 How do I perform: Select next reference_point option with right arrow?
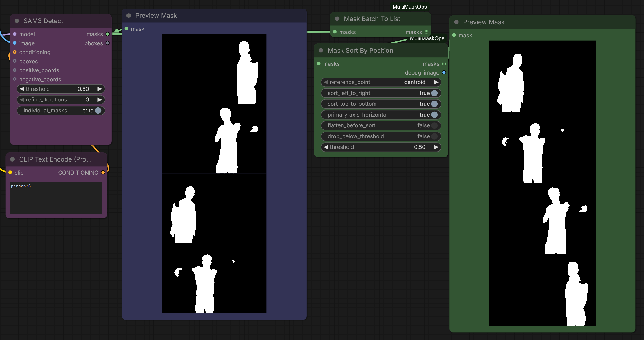pyautogui.click(x=436, y=82)
